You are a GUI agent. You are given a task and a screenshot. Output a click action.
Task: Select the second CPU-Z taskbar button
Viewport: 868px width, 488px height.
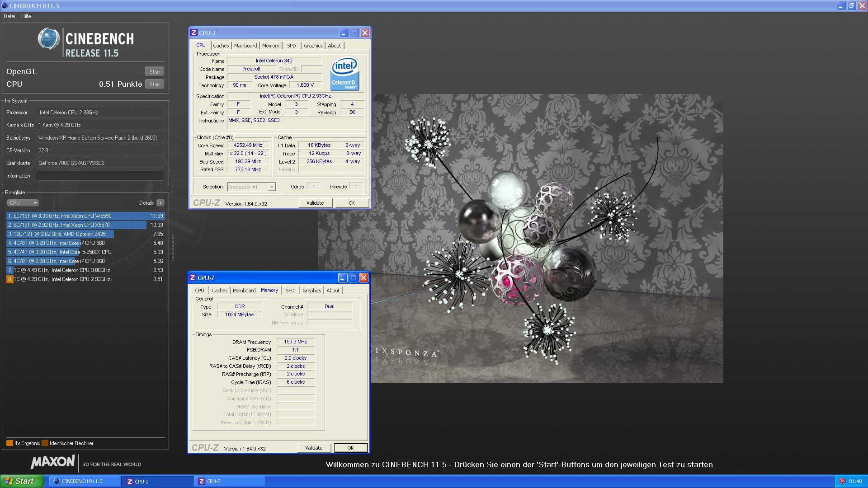tap(230, 481)
